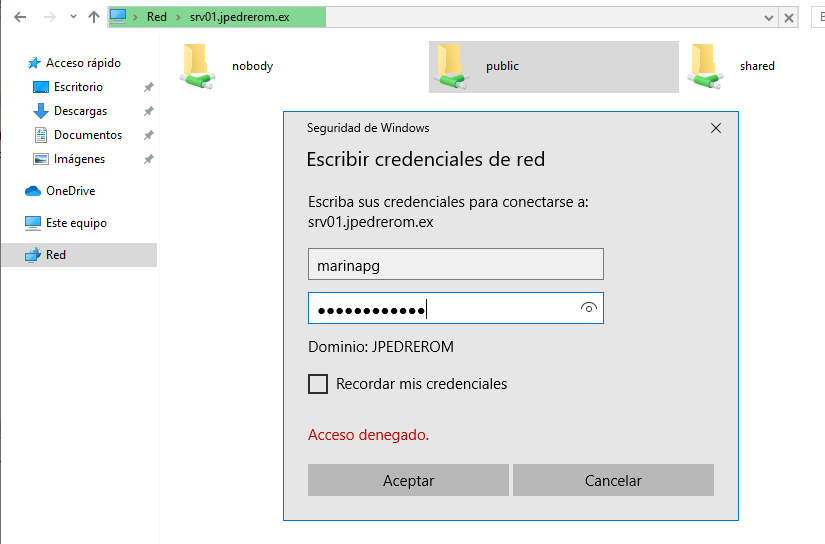Open the public shared folder icon
825x544 pixels.
451,67
